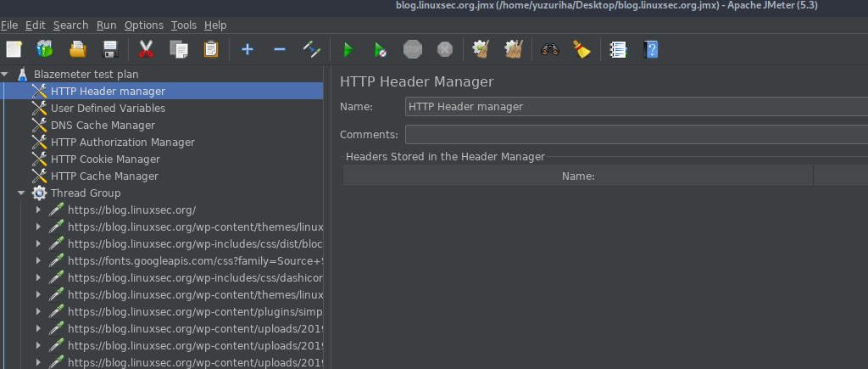The image size is (868, 369).
Task: Click the Copy icon in the toolbar
Action: [x=178, y=49]
